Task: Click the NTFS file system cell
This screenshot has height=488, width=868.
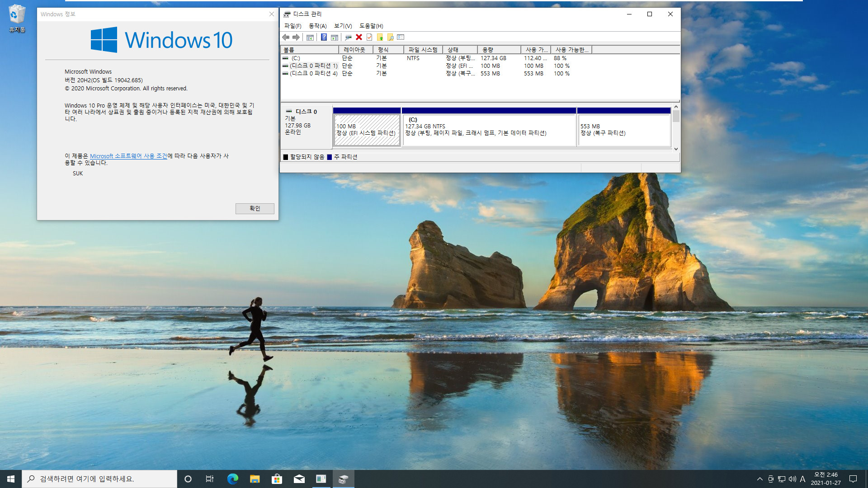Action: 413,58
